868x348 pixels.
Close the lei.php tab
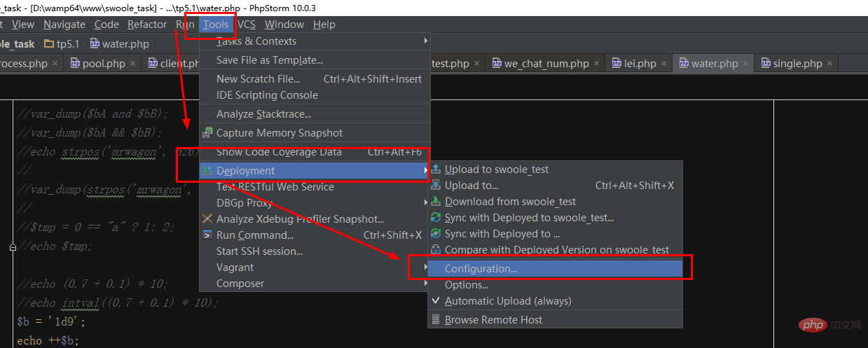coord(664,64)
